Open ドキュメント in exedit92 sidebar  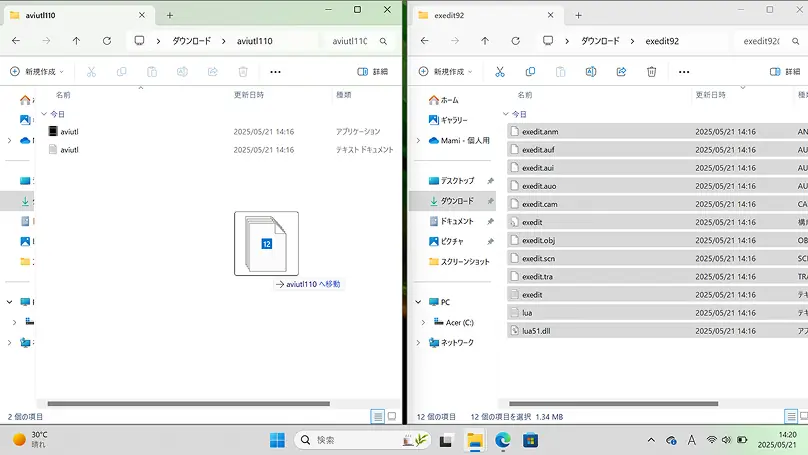[451, 221]
